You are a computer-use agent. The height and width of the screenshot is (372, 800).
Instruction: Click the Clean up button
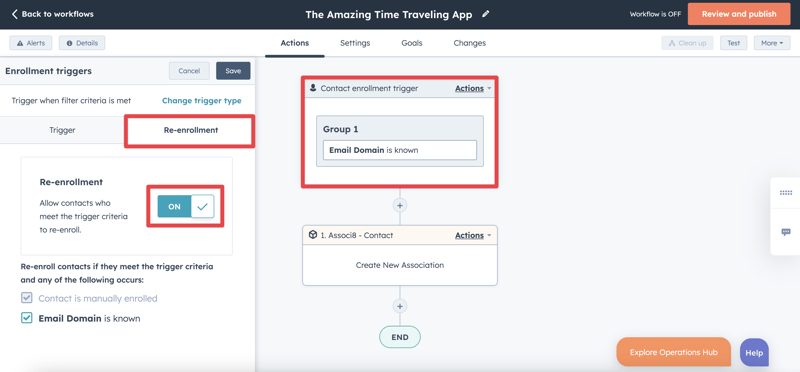pos(687,43)
